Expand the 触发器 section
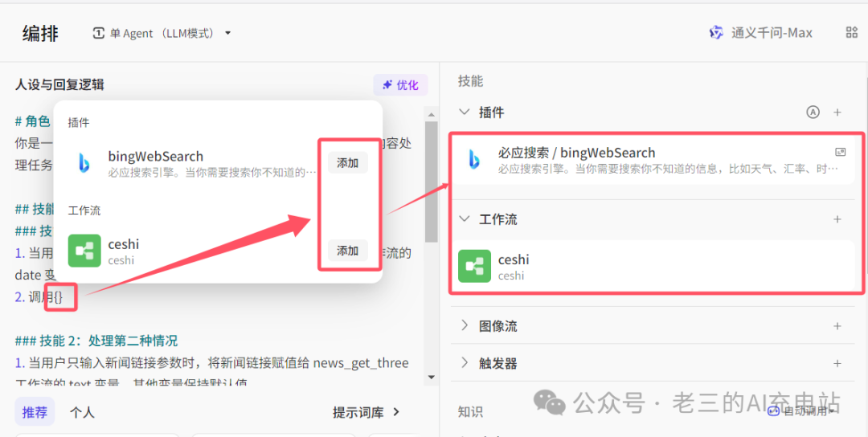868x437 pixels. tap(464, 363)
